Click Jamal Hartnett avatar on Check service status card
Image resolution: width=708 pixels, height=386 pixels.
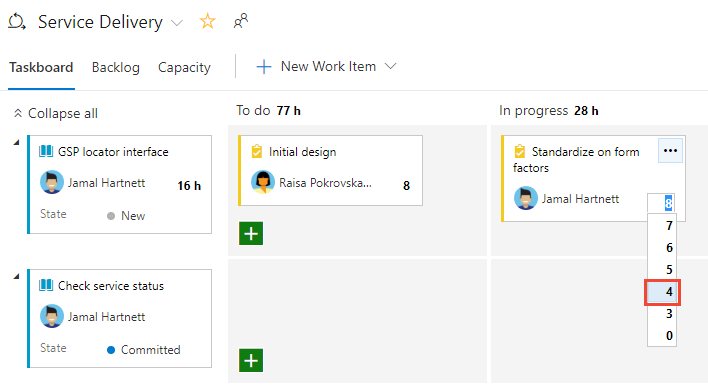pos(51,316)
